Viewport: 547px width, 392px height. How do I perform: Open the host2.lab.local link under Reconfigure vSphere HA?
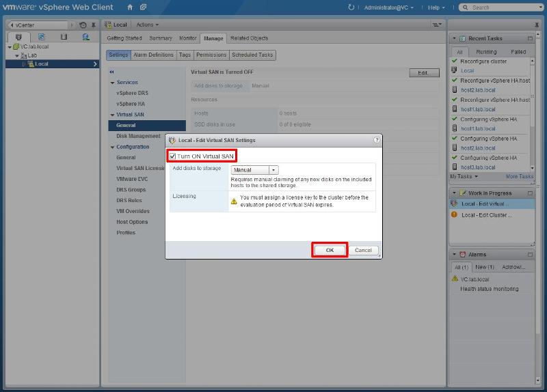coord(478,90)
